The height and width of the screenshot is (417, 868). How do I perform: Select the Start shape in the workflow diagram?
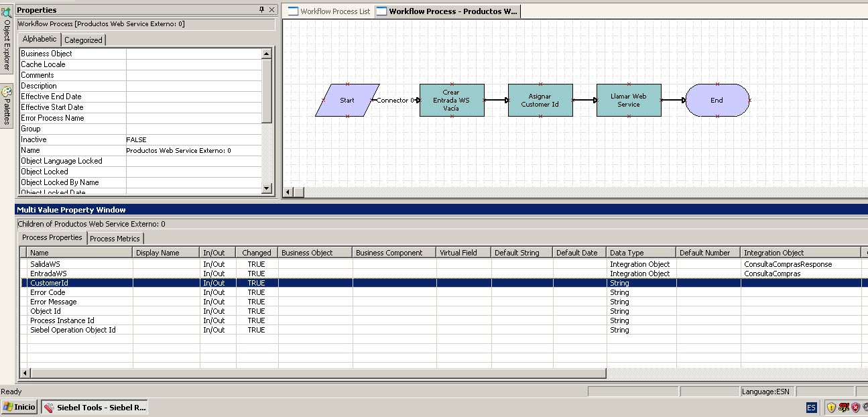346,99
